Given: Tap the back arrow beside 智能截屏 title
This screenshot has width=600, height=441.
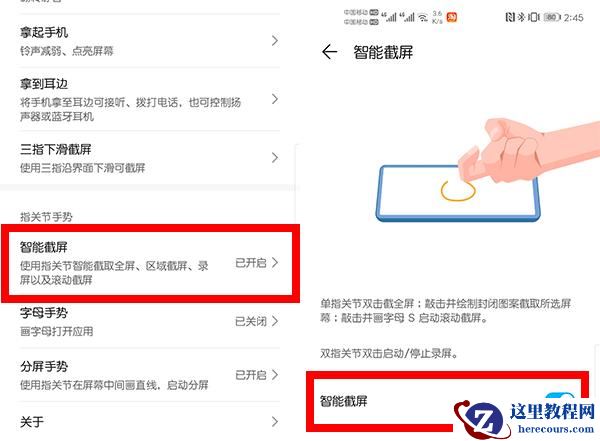Looking at the screenshot, I should (x=329, y=52).
